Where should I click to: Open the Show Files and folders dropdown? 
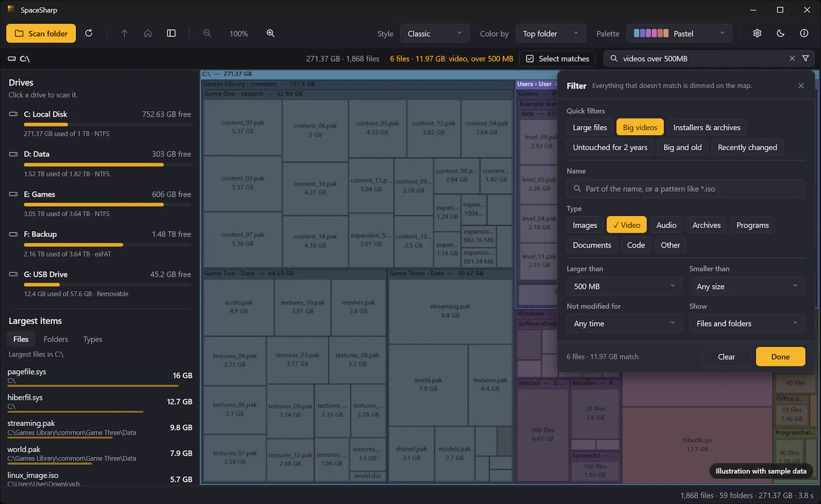pyautogui.click(x=747, y=324)
